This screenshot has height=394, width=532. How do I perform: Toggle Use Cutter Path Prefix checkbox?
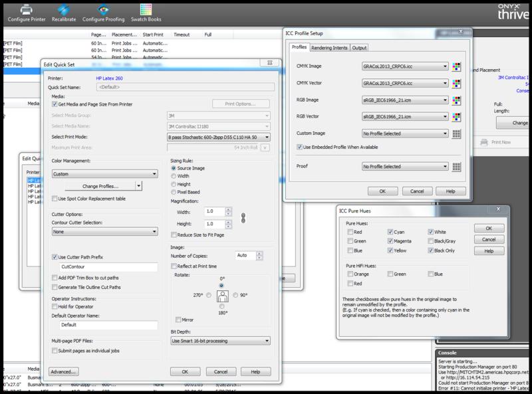tap(55, 257)
